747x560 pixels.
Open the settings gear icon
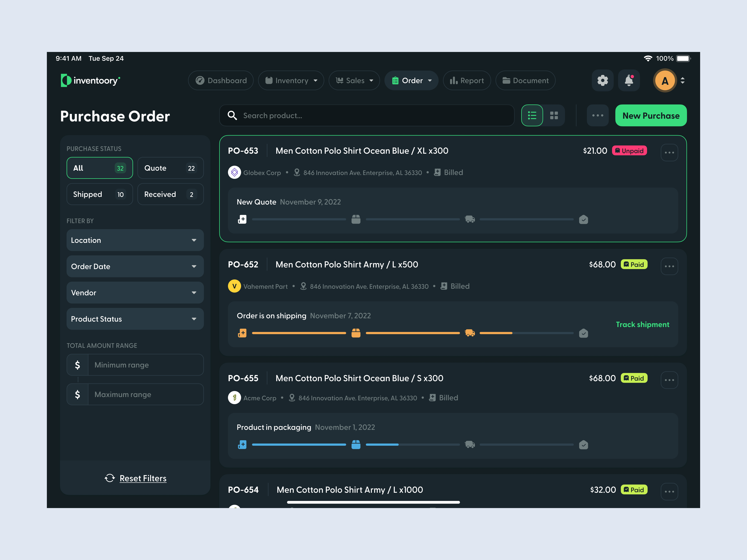pyautogui.click(x=602, y=80)
